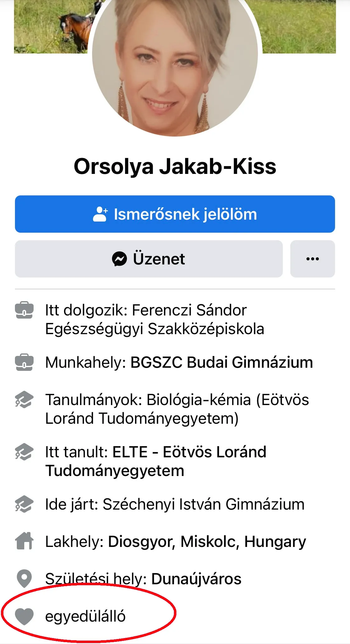Click the graduation cap icon beside Itt tanult
Image resolution: width=350 pixels, height=644 pixels.
(x=24, y=452)
